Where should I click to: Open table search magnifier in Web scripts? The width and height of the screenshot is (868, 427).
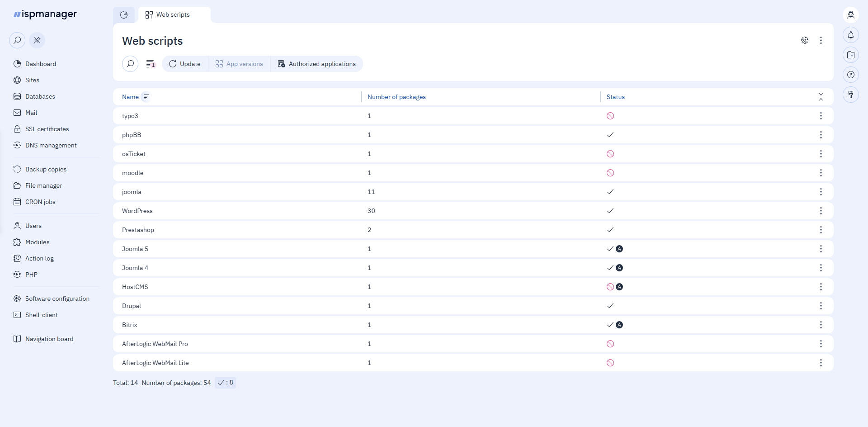[130, 64]
